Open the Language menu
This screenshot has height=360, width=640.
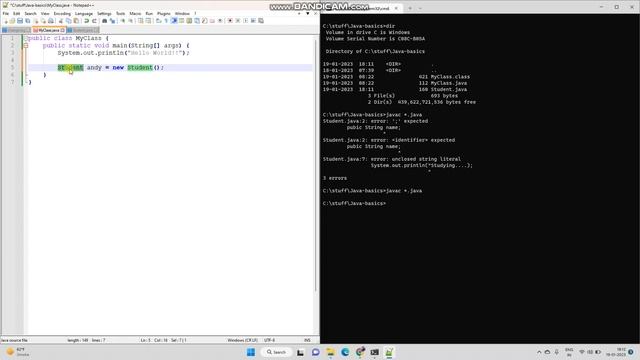84,13
